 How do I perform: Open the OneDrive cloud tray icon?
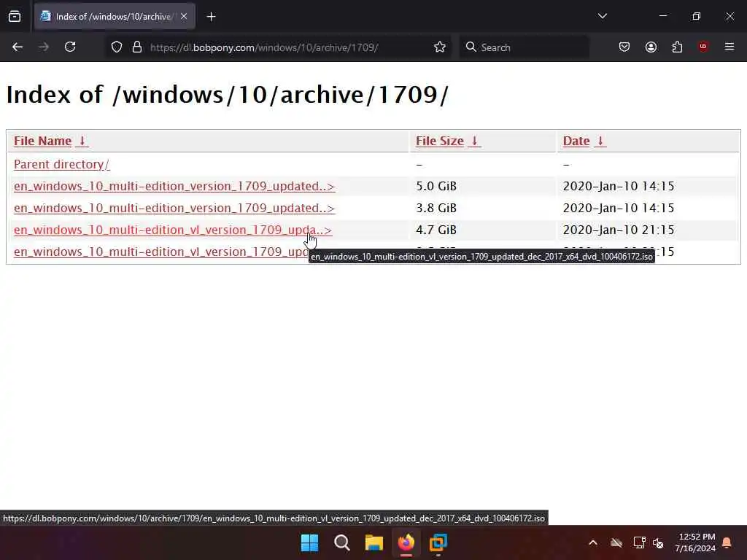tap(616, 542)
